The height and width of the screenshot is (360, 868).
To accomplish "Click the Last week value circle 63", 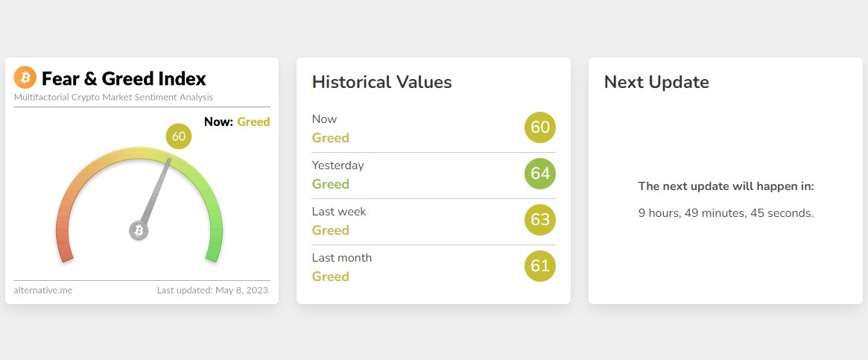I will (540, 220).
